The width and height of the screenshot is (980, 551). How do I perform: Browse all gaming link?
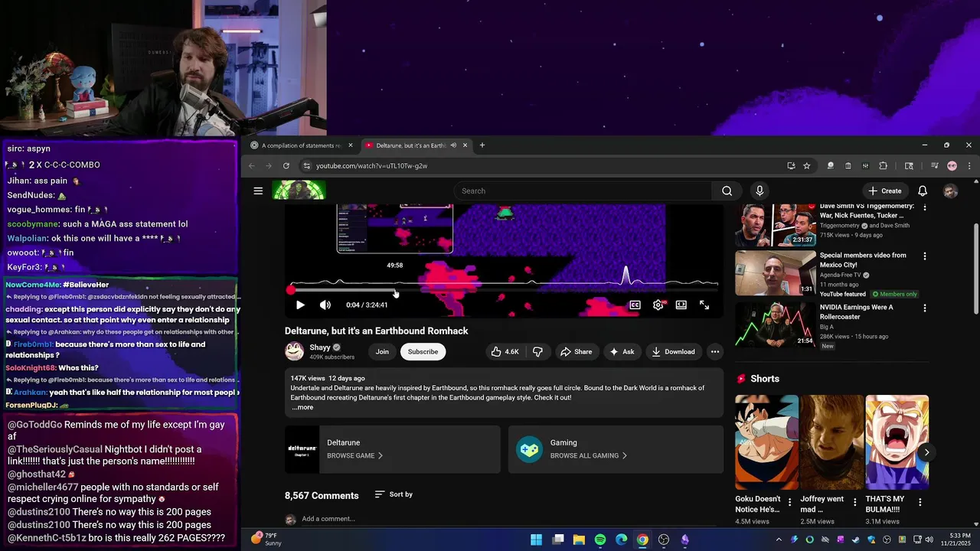(588, 455)
